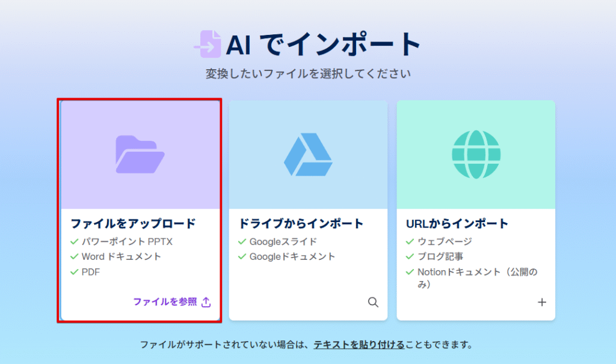The width and height of the screenshot is (616, 364).
Task: Click the purple folder icon
Action: click(x=140, y=155)
